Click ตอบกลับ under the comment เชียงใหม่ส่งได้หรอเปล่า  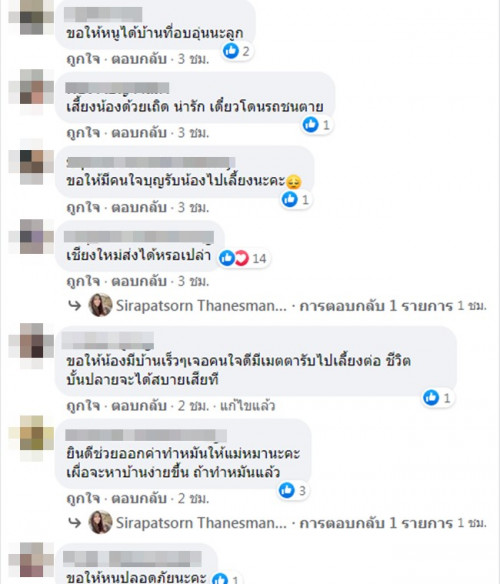click(139, 281)
